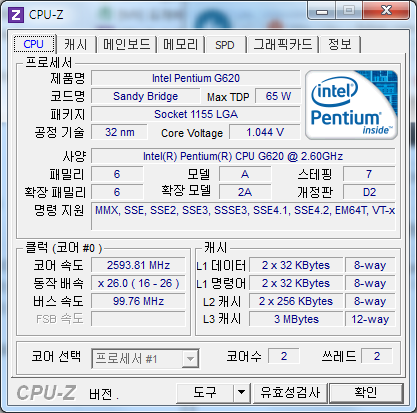Click the 확장 모델 value 2A
417x413 pixels.
[x=245, y=192]
